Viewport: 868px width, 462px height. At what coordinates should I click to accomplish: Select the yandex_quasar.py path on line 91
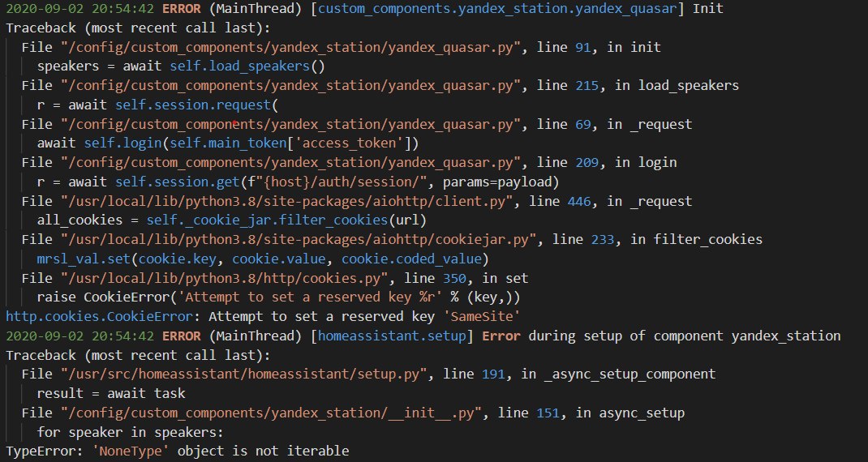(290, 48)
